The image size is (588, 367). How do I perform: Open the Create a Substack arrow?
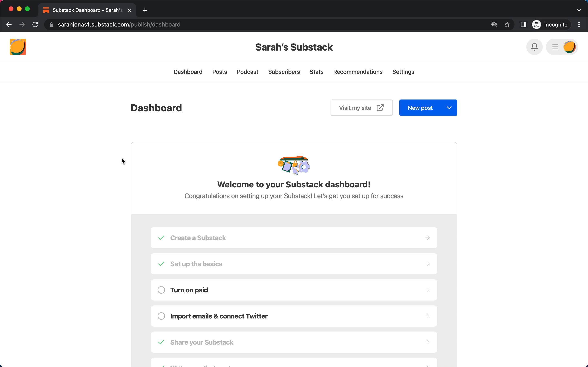(x=427, y=238)
